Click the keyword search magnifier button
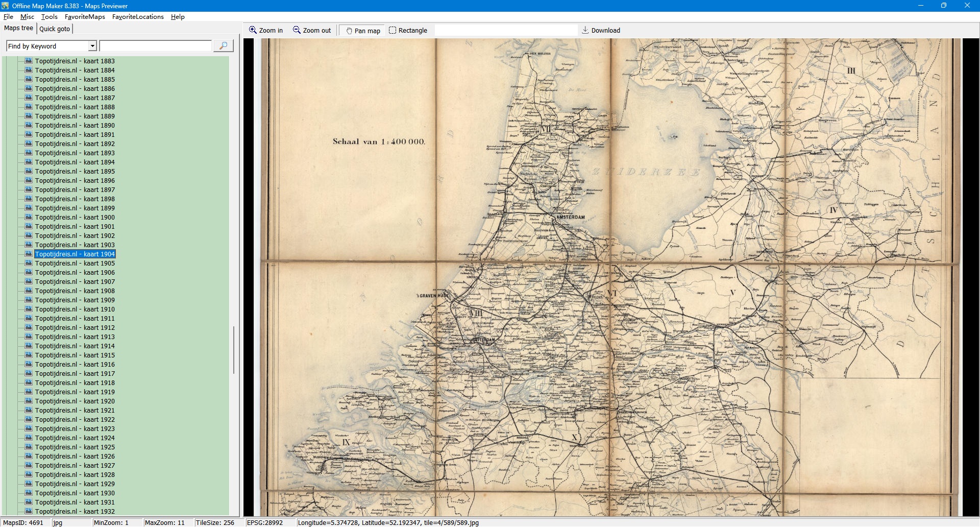The width and height of the screenshot is (980, 527). [223, 46]
